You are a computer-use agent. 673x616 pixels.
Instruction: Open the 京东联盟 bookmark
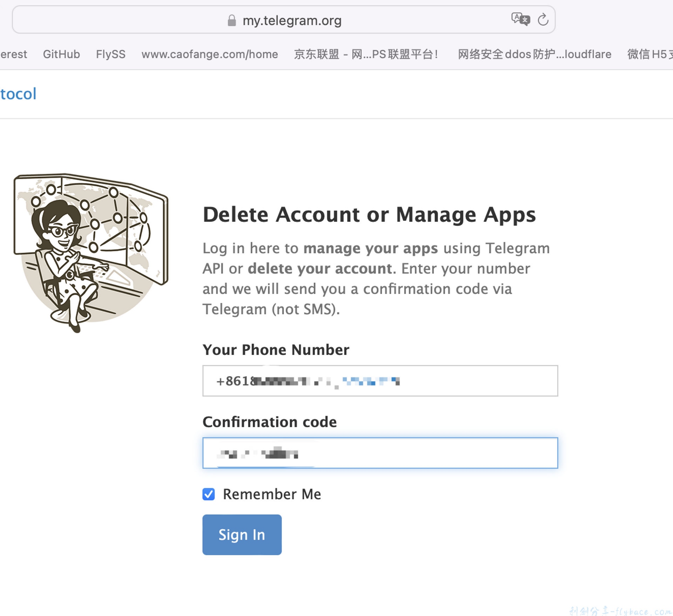pyautogui.click(x=366, y=54)
